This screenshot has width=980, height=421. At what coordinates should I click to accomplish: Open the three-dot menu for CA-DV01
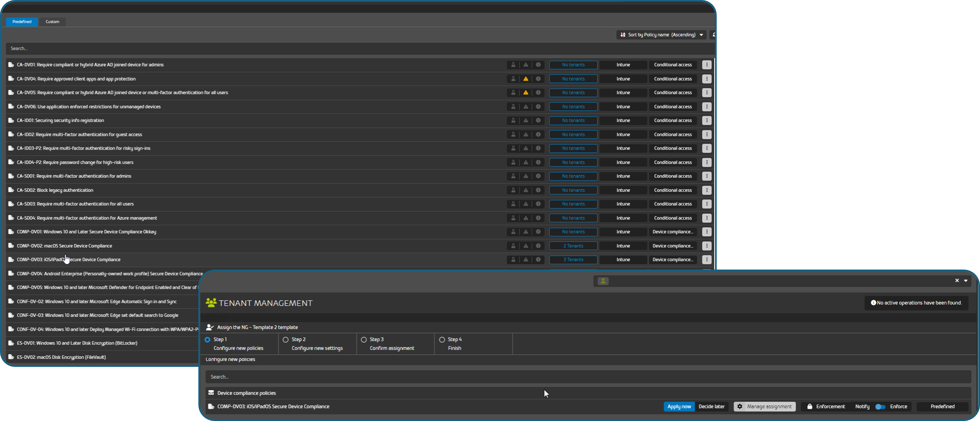tap(706, 65)
